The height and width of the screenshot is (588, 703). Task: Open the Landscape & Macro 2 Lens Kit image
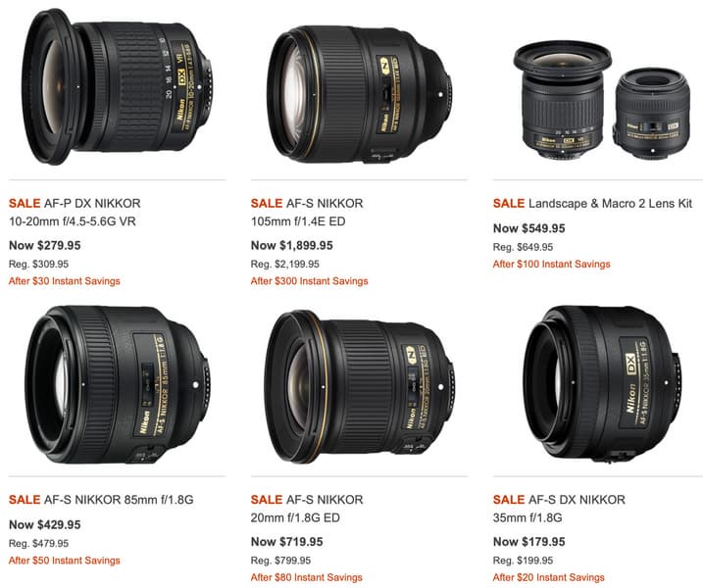coord(602,100)
